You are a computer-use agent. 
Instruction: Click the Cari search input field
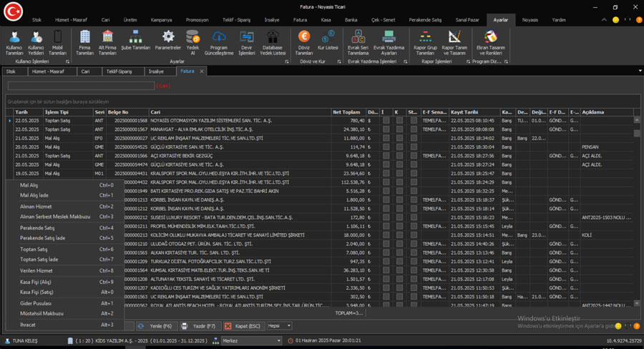(x=81, y=86)
